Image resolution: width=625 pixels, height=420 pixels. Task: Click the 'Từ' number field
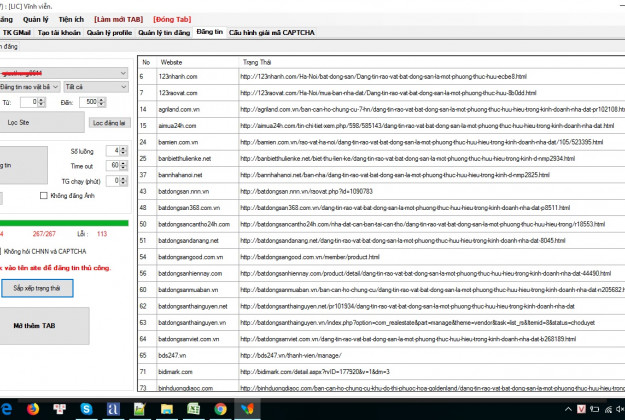tap(29, 102)
